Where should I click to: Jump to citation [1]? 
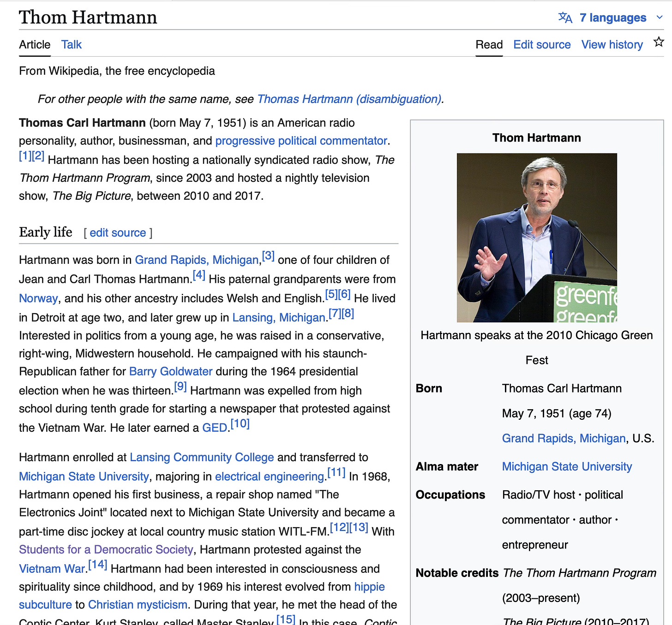[x=25, y=156]
